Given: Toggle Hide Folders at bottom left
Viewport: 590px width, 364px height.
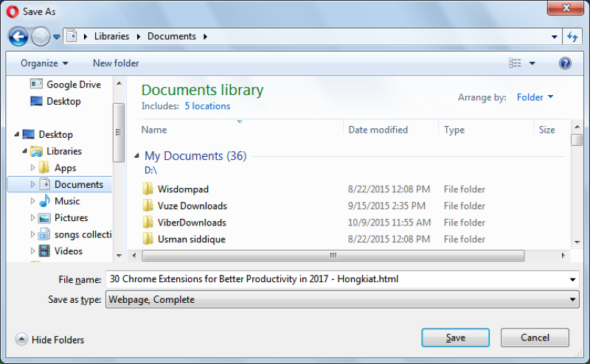Looking at the screenshot, I should point(49,340).
